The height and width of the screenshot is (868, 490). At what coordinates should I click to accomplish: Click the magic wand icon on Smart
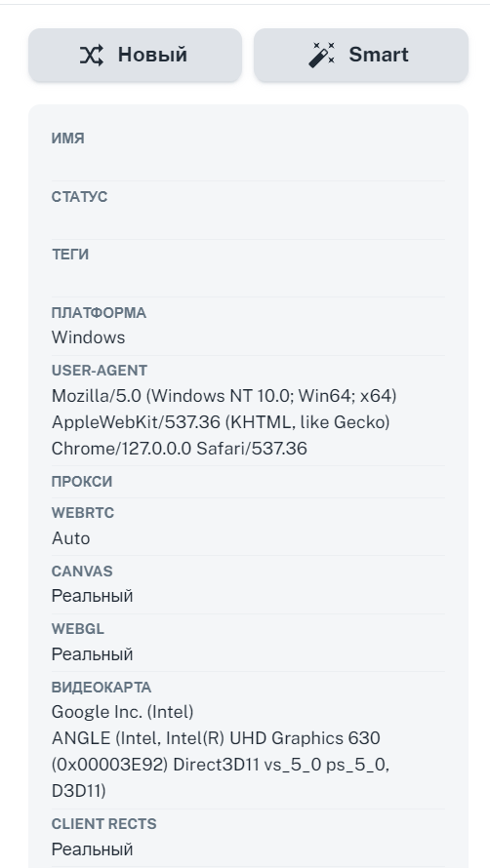point(322,55)
